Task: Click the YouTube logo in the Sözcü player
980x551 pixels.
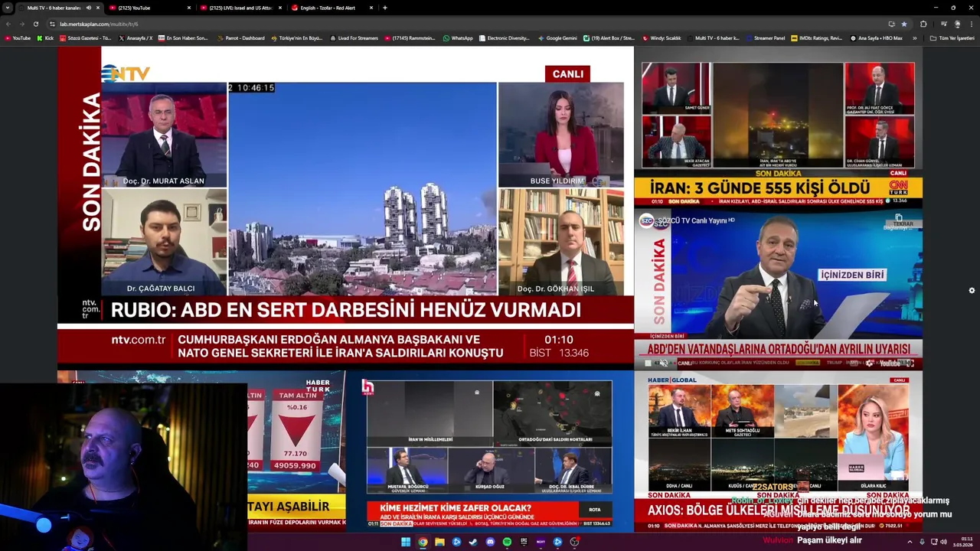Action: (x=890, y=364)
